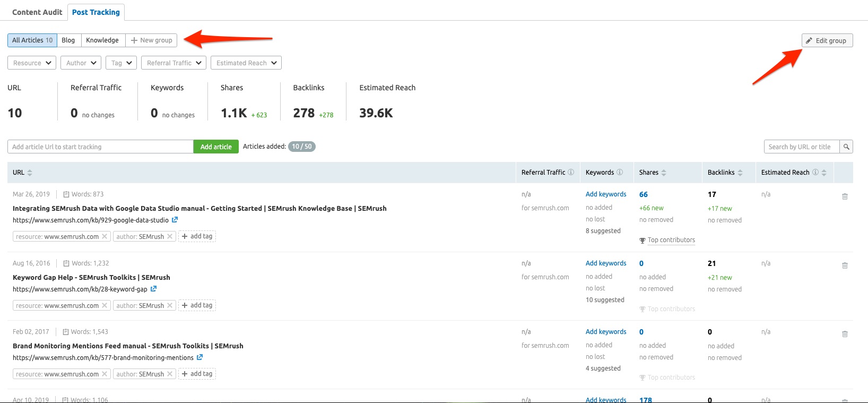Show Estimated Reach column info icon
The height and width of the screenshot is (403, 868).
coord(815,172)
